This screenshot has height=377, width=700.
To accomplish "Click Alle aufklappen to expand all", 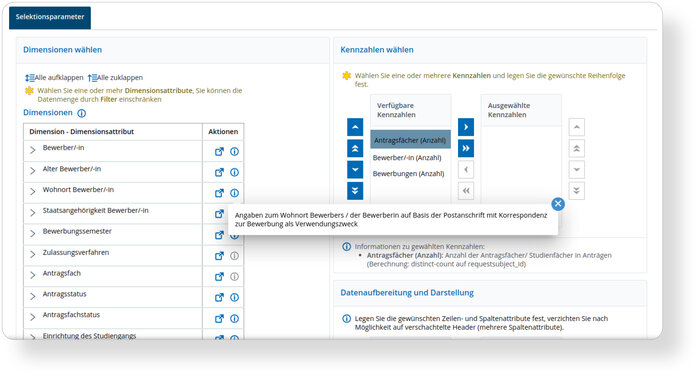I will point(54,78).
